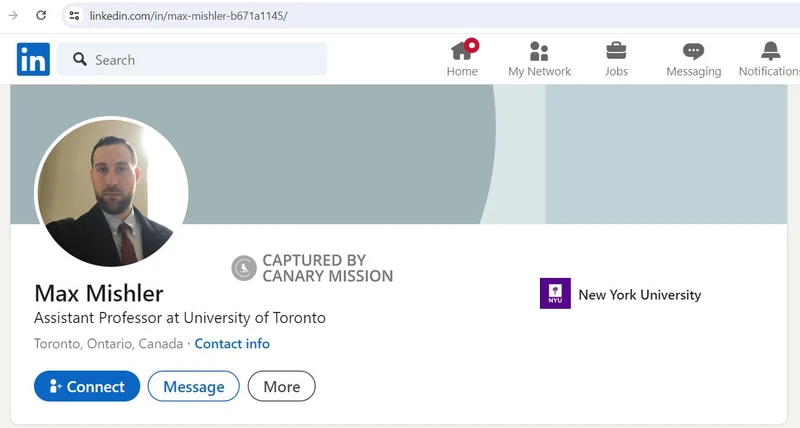Click the browser forward arrow
This screenshot has width=800, height=428.
pyautogui.click(x=13, y=15)
